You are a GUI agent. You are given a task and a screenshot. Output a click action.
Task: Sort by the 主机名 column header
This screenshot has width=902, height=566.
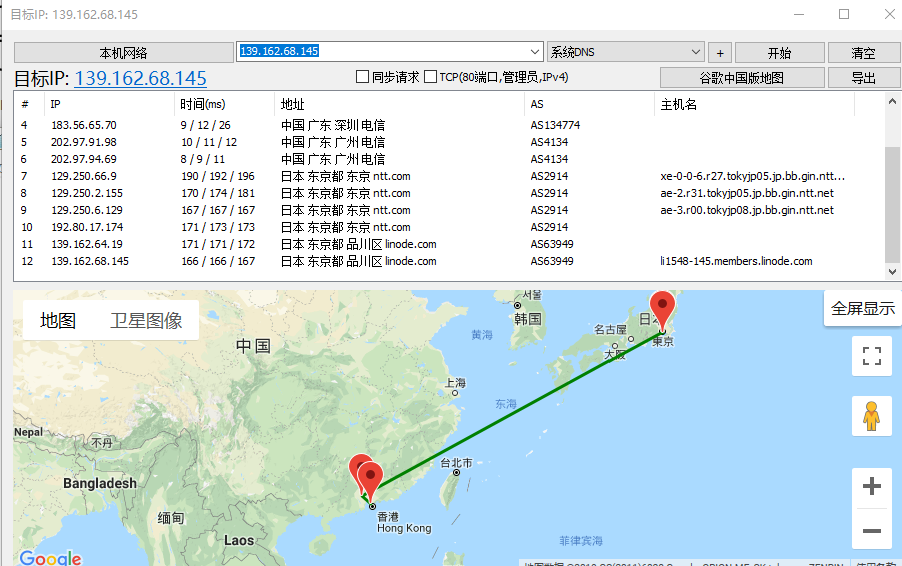pyautogui.click(x=755, y=104)
